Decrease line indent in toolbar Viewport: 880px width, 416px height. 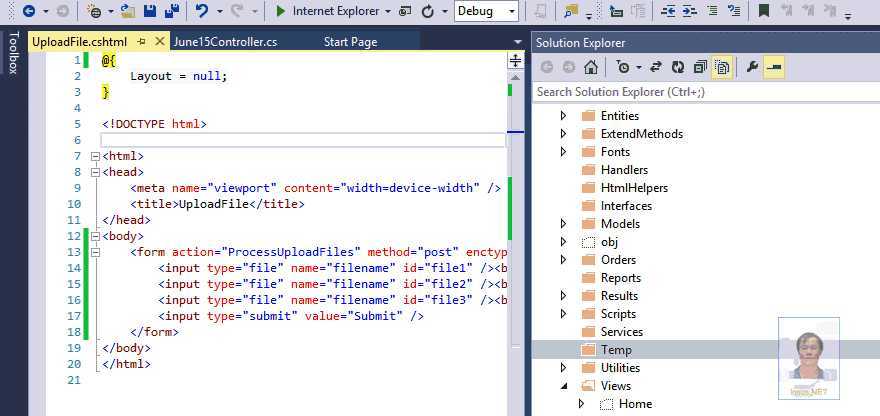(668, 11)
